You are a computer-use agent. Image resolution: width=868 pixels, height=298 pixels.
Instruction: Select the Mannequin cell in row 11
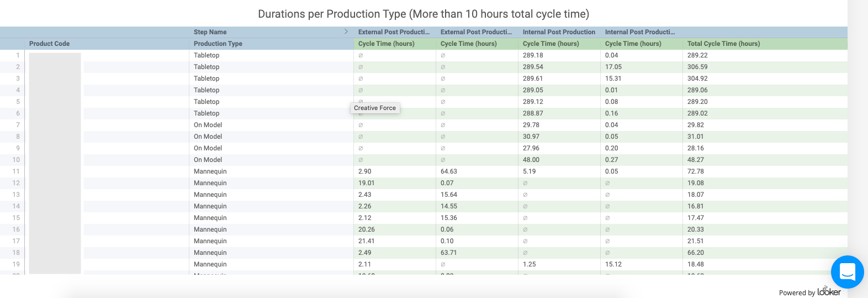tap(210, 171)
